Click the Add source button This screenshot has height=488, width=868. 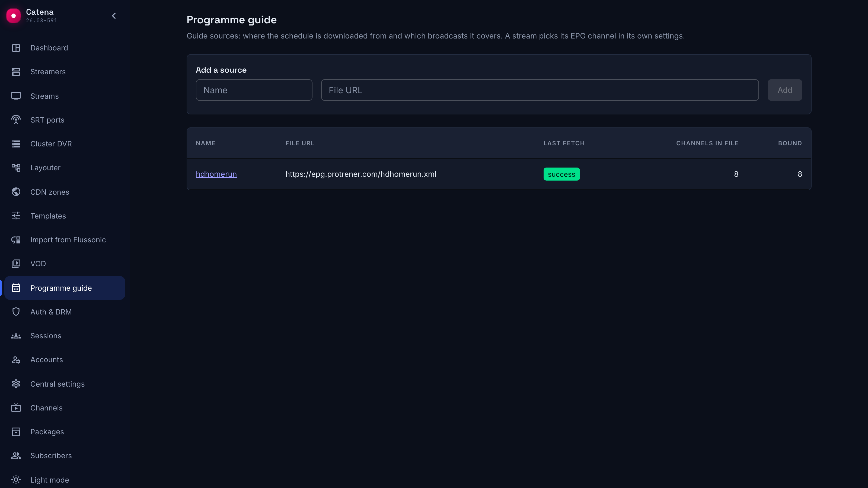pos(785,90)
